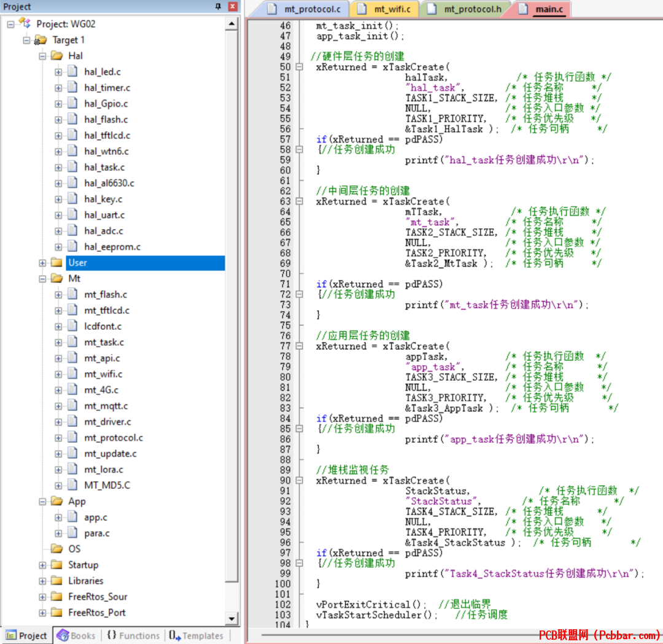Click the project tree scroll-up arrow
The height and width of the screenshot is (644, 663).
[x=231, y=24]
